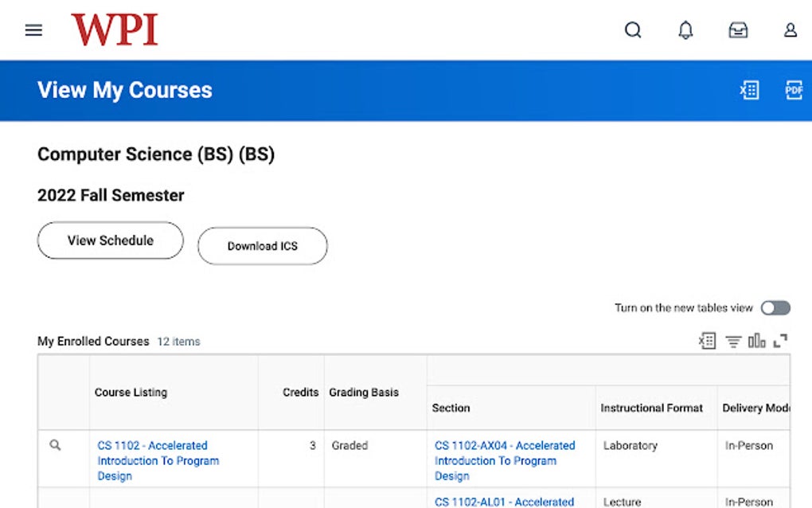Export View My Courses to PDF
The height and width of the screenshot is (508, 812).
coord(793,90)
